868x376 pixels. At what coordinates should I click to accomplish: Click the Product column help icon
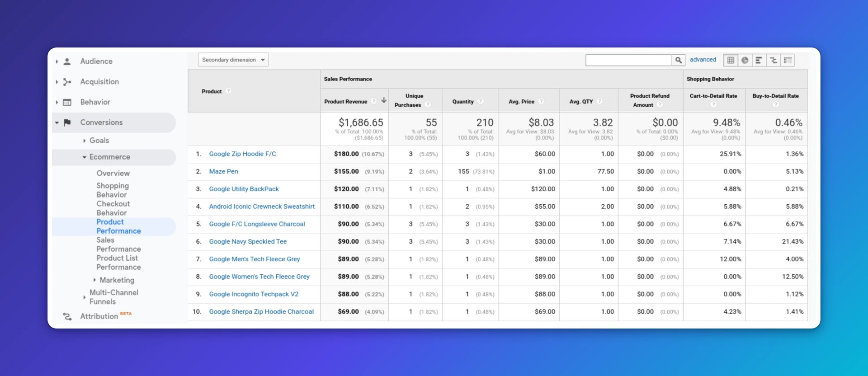click(228, 91)
